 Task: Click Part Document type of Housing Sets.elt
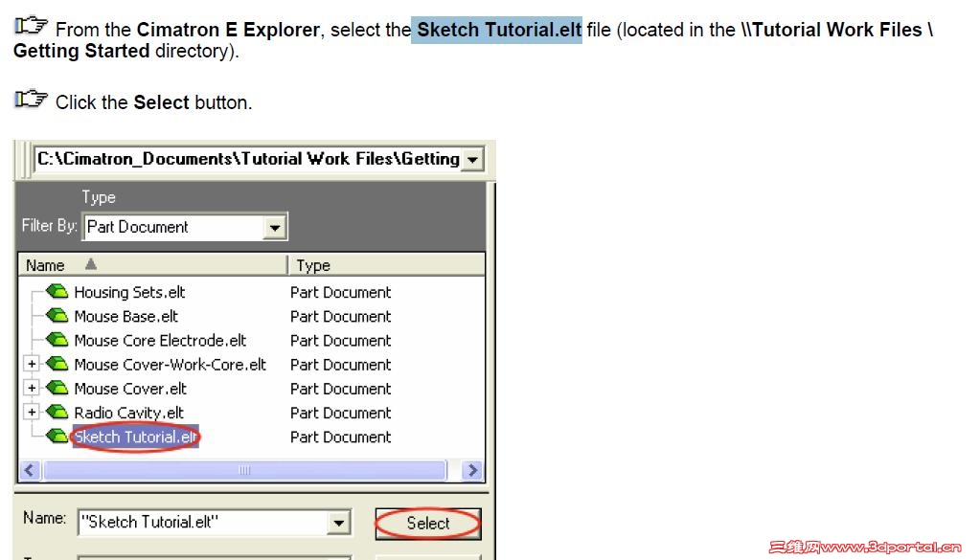[x=341, y=292]
